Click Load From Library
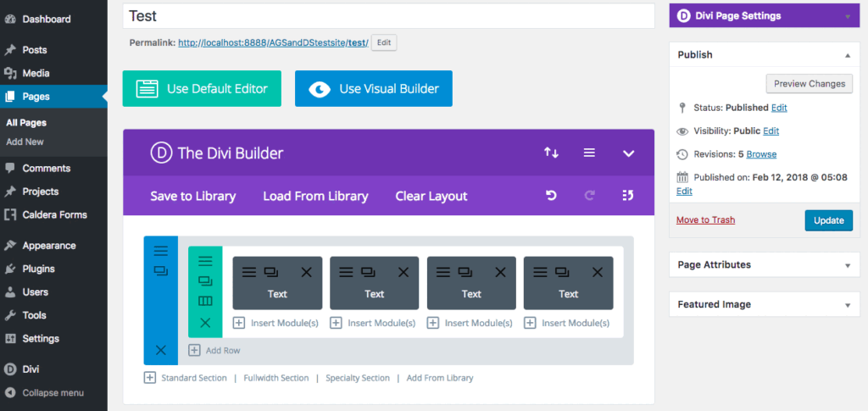This screenshot has width=868, height=411. (315, 196)
